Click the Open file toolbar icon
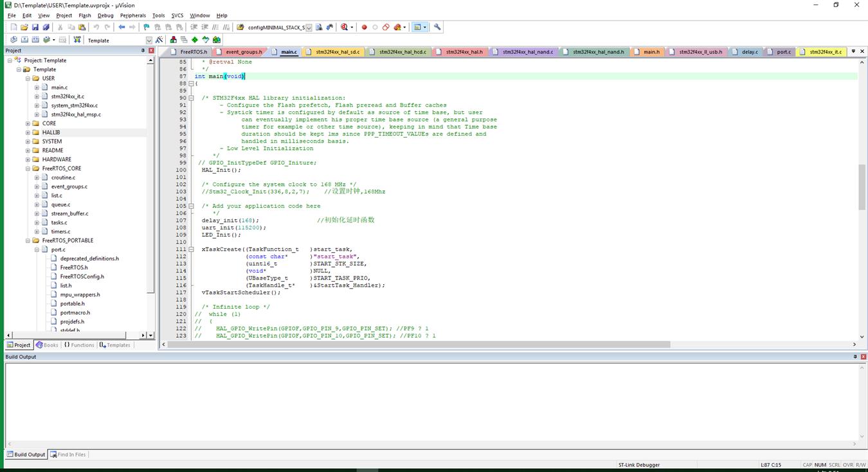This screenshot has height=472, width=868. click(x=24, y=27)
